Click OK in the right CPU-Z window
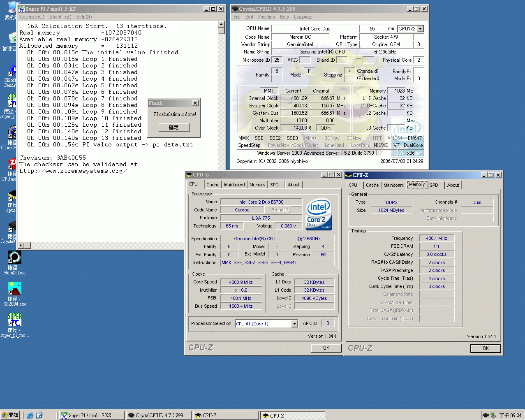525x420 pixels. (x=486, y=348)
